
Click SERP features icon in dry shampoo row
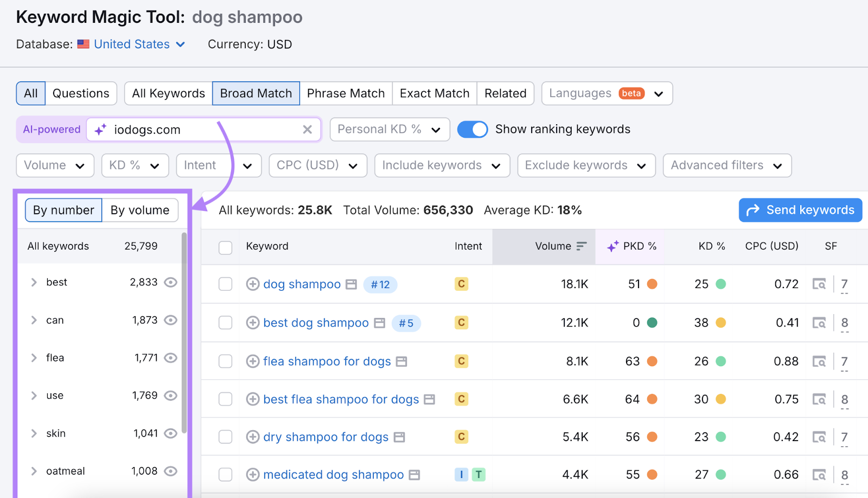(x=819, y=437)
